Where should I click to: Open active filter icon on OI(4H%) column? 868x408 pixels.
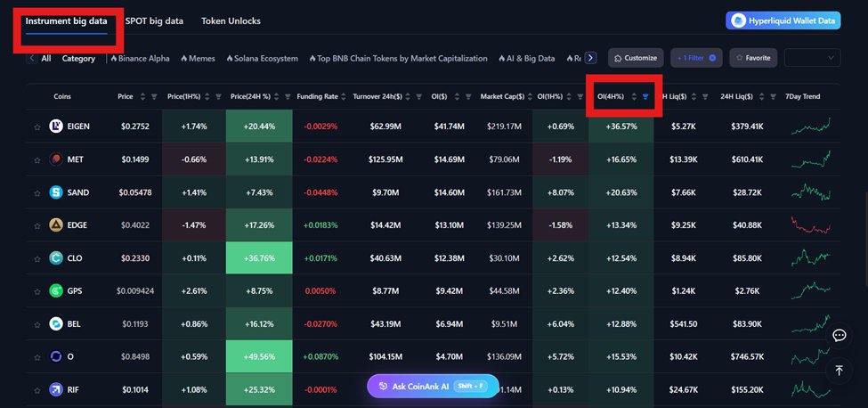click(645, 97)
